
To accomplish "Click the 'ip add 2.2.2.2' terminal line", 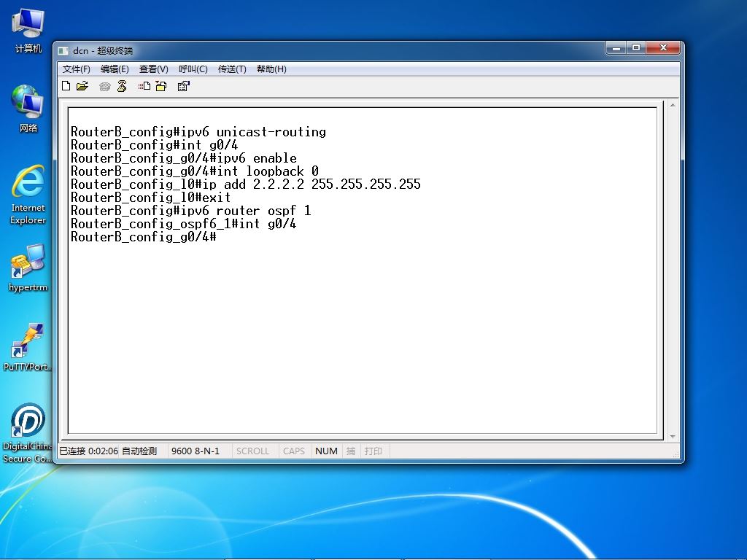I will coord(245,184).
